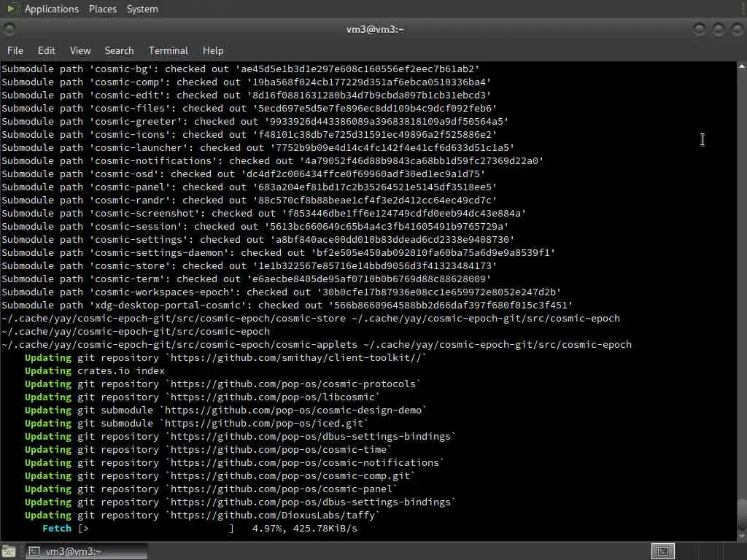Click the workspace switcher in bottom panel
The image size is (747, 560).
(x=662, y=551)
